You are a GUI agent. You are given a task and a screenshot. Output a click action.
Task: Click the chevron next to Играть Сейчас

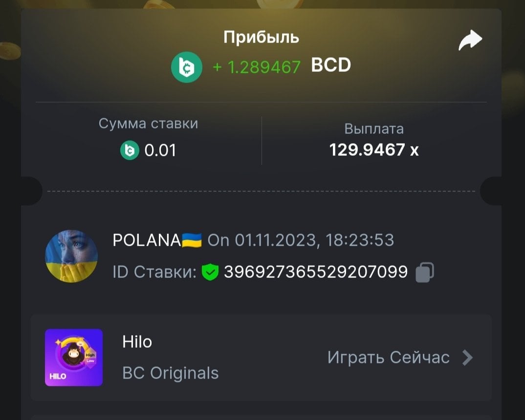(x=467, y=357)
